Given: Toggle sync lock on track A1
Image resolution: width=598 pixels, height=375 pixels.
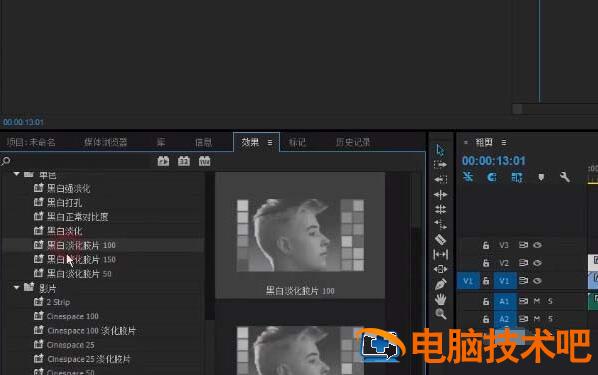Looking at the screenshot, I should coord(523,301).
